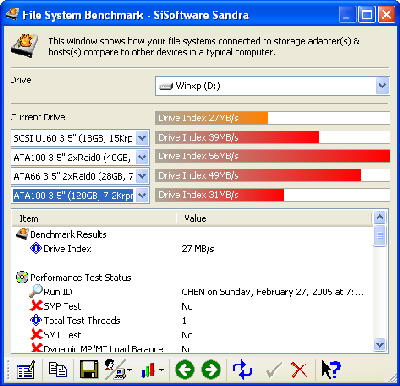
Task: Go back with the green left arrow
Action: tap(185, 369)
